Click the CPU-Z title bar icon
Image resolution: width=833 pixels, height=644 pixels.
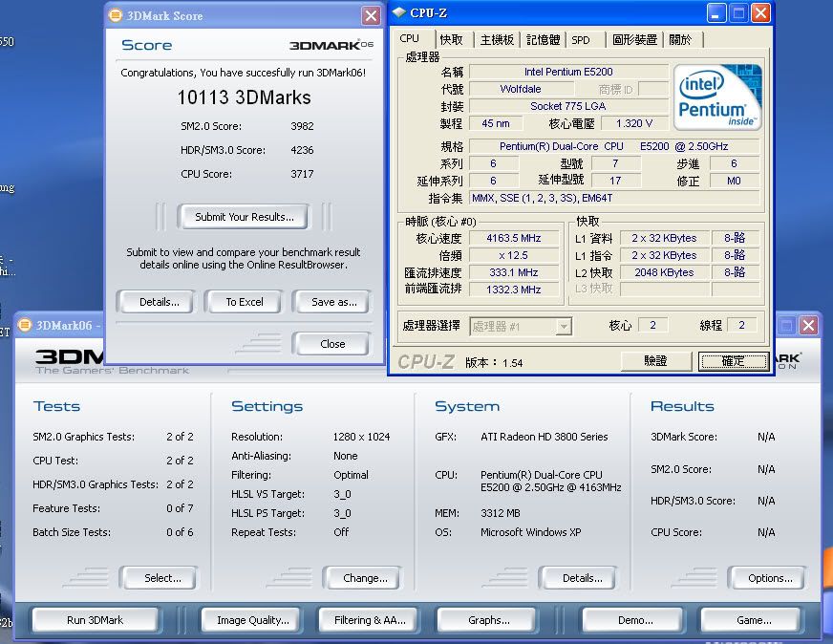(x=399, y=12)
